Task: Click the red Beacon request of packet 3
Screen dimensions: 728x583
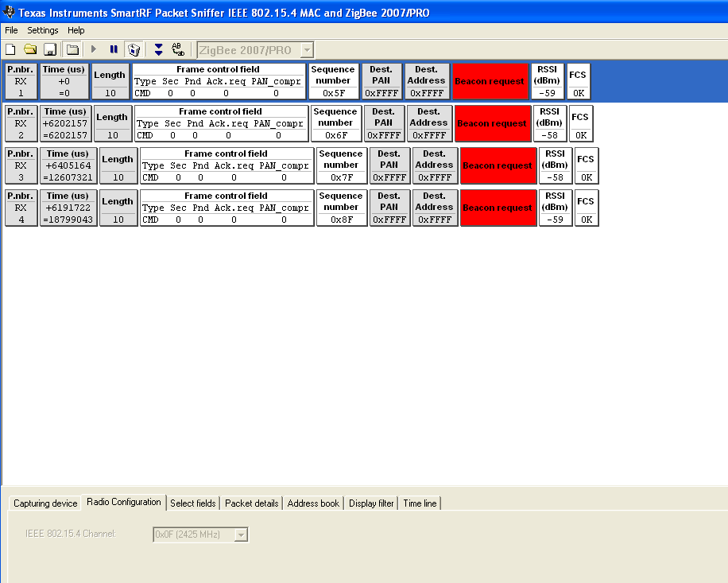Action: point(498,166)
